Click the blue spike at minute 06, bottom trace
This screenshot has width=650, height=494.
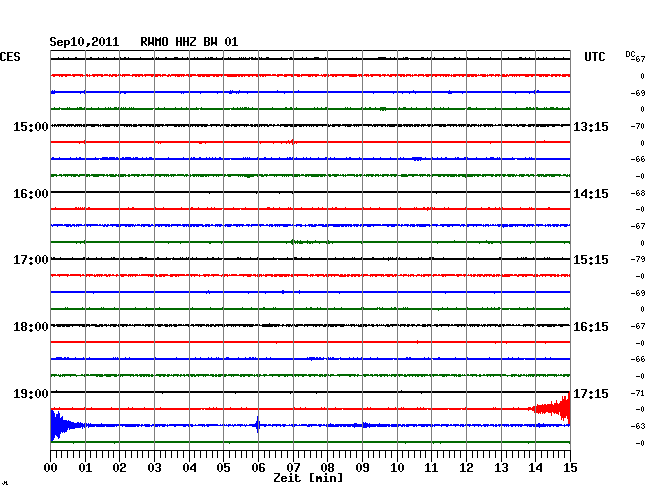click(x=257, y=425)
